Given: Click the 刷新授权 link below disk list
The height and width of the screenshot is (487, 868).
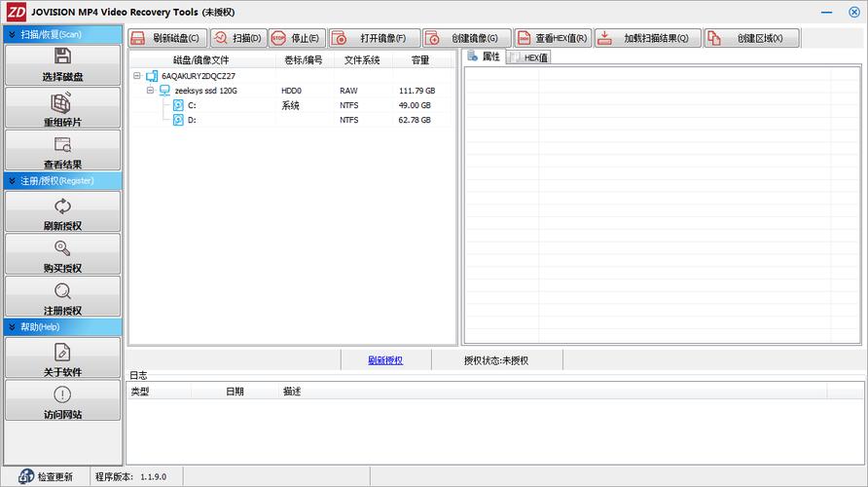Looking at the screenshot, I should pos(385,360).
